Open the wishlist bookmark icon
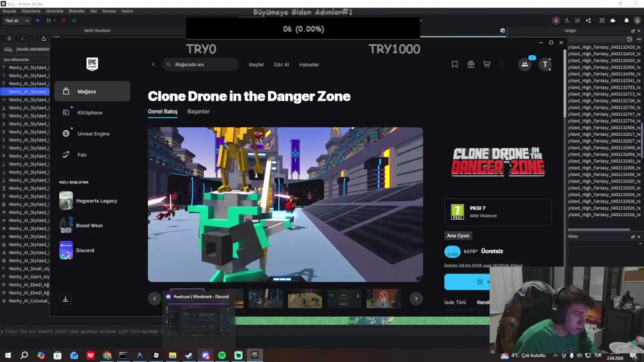 455,64
